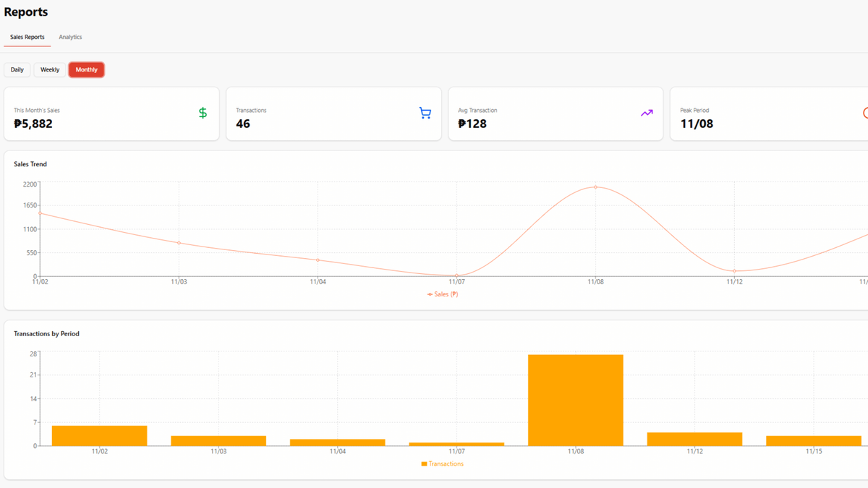The height and width of the screenshot is (488, 868).
Task: Click the Peak Period card value 11/08
Action: pyautogui.click(x=697, y=124)
